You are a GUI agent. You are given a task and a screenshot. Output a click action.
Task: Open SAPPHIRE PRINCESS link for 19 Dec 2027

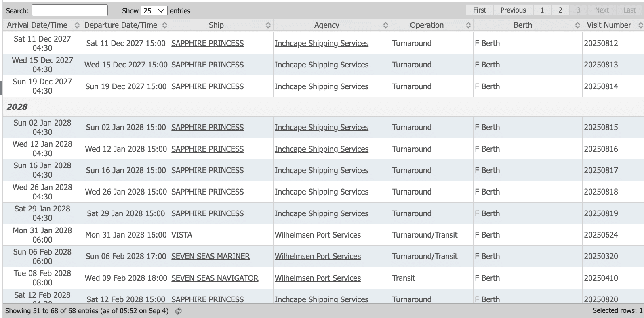(x=207, y=86)
